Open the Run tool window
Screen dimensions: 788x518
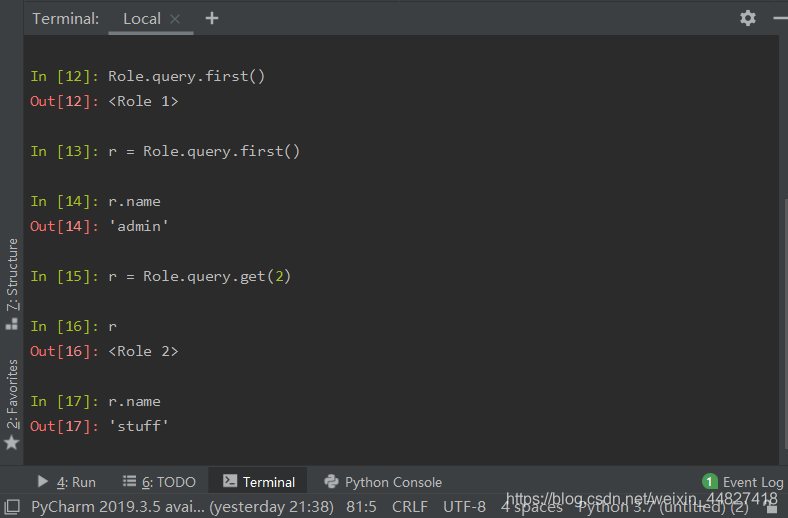(66, 482)
